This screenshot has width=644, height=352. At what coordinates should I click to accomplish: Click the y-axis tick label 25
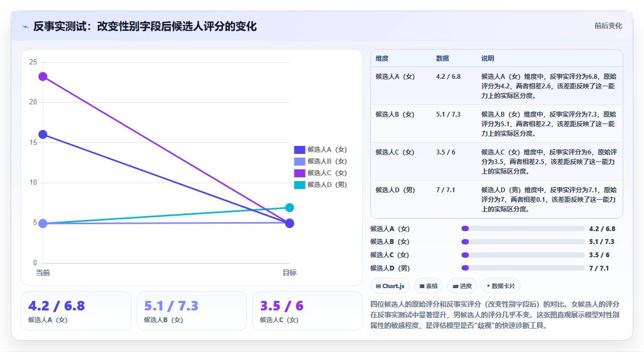click(x=33, y=62)
